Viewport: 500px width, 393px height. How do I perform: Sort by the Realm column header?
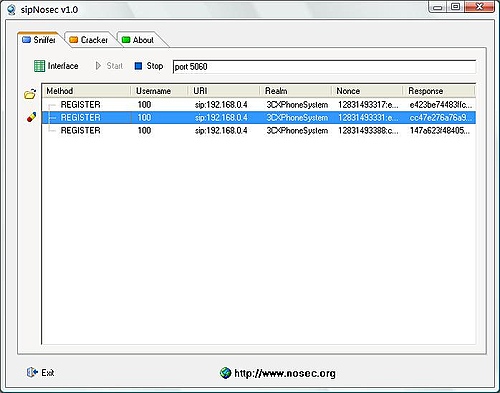[296, 91]
